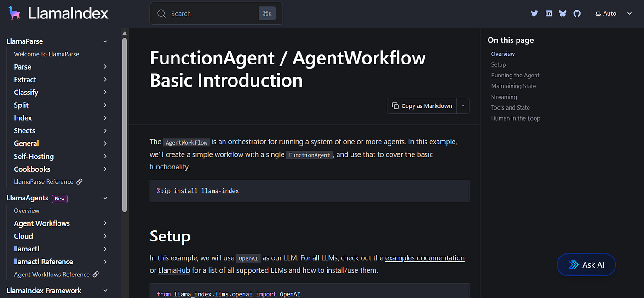This screenshot has width=644, height=298.
Task: Click the FunctionAgent / AgentWorkflow page heading
Action: coord(288,69)
